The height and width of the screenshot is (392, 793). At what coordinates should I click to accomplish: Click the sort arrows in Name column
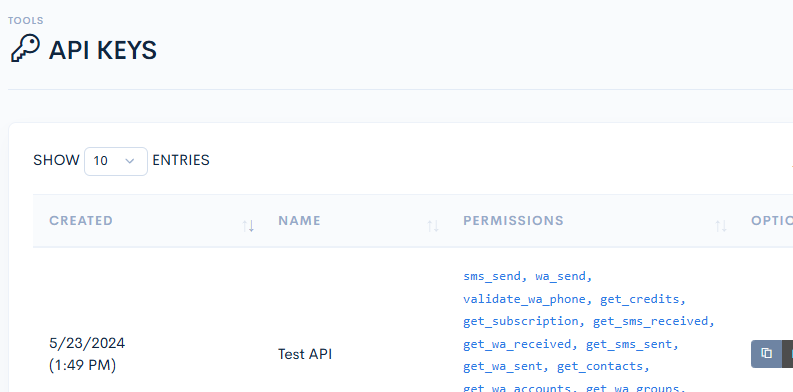432,226
